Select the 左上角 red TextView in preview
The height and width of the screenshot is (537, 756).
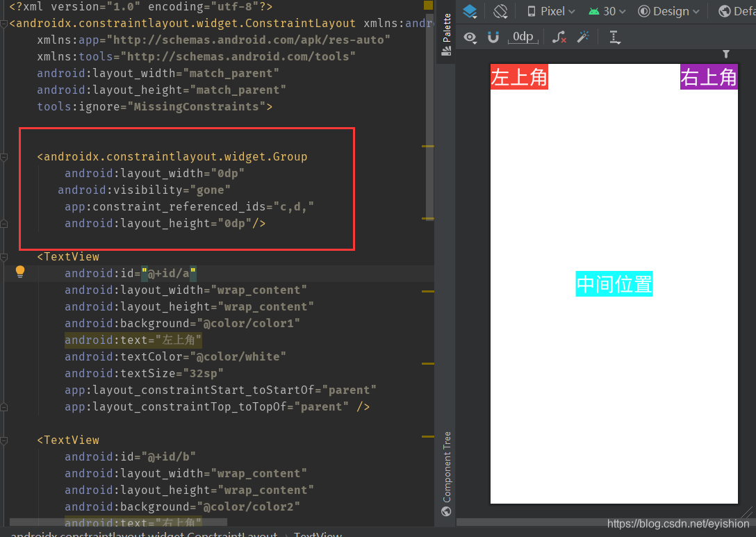click(x=519, y=77)
